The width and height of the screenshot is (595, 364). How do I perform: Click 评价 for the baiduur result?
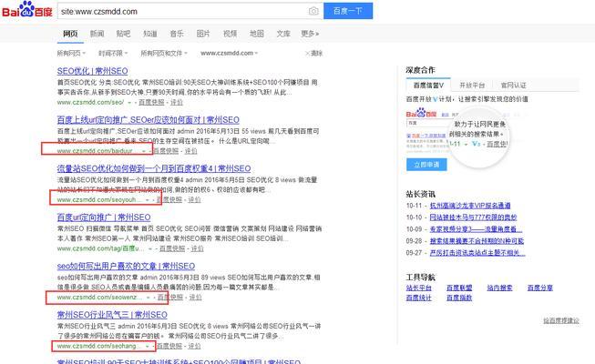pyautogui.click(x=190, y=151)
